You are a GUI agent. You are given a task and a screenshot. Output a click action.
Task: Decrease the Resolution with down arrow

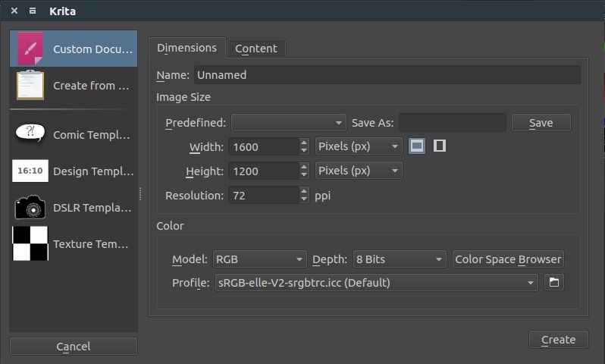(304, 199)
